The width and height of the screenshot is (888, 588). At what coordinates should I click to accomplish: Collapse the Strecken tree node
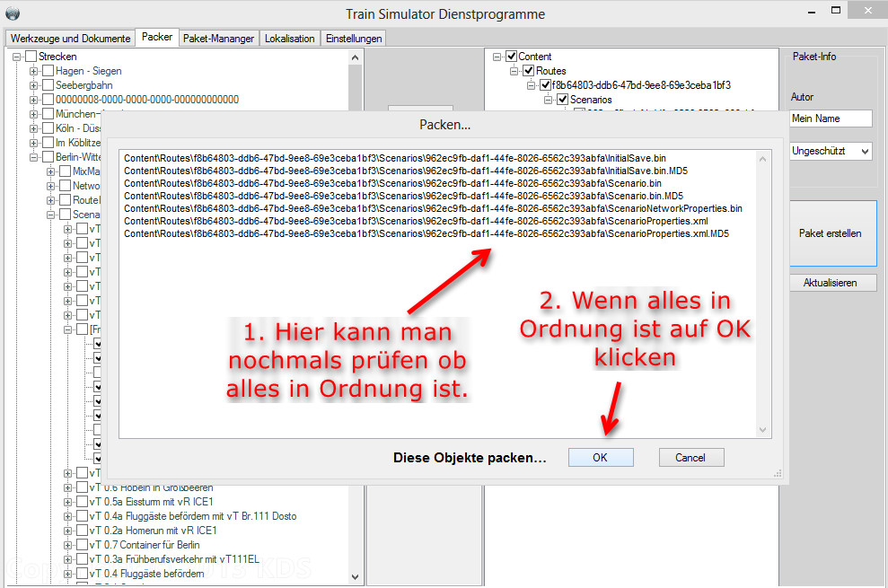click(17, 57)
